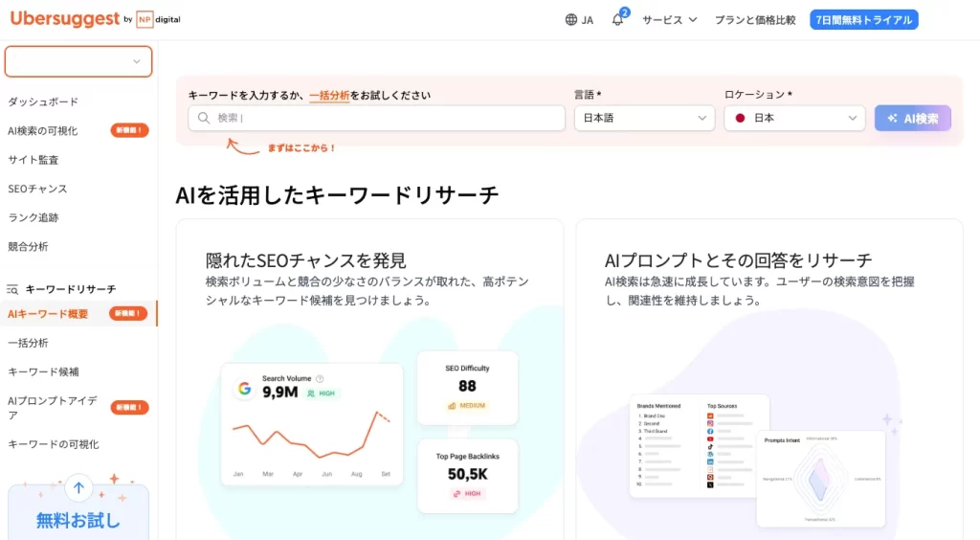This screenshot has width=980, height=540.
Task: Open AI検索の可視化 in sidebar
Action: click(42, 130)
